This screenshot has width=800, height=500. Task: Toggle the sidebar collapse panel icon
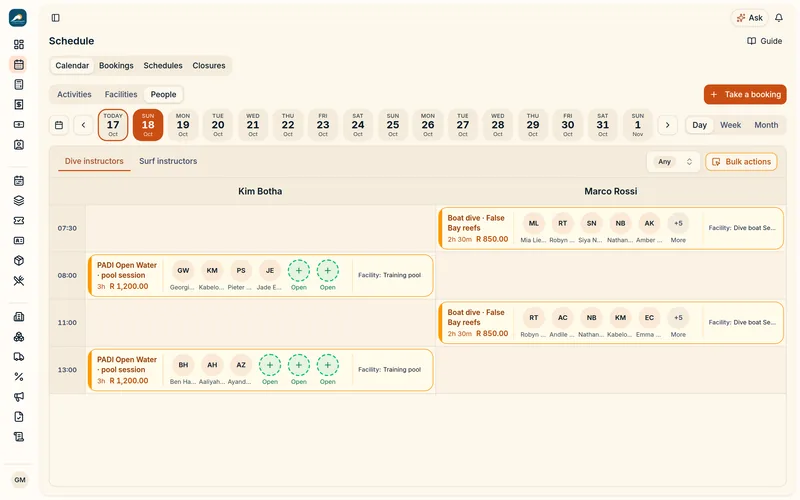[x=56, y=18]
